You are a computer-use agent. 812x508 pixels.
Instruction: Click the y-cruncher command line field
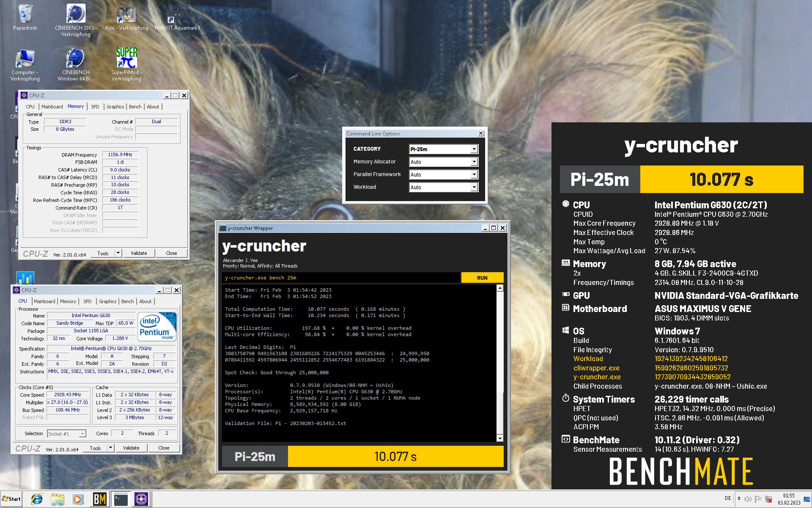tap(341, 278)
